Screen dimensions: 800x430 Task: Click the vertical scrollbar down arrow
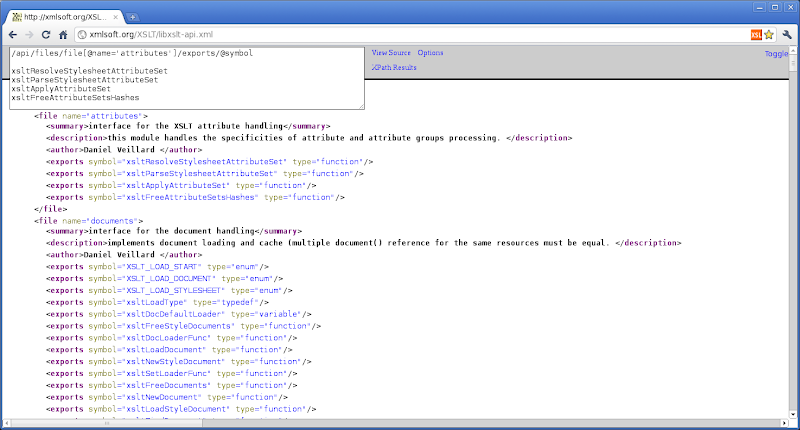pos(793,414)
